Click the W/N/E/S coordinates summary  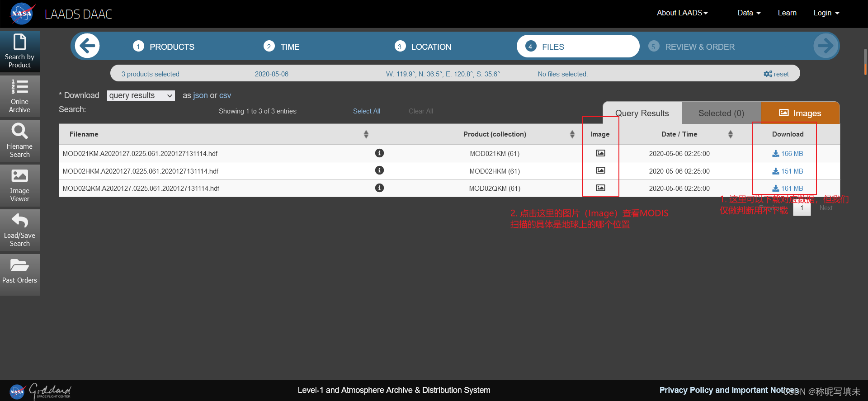[x=443, y=74]
